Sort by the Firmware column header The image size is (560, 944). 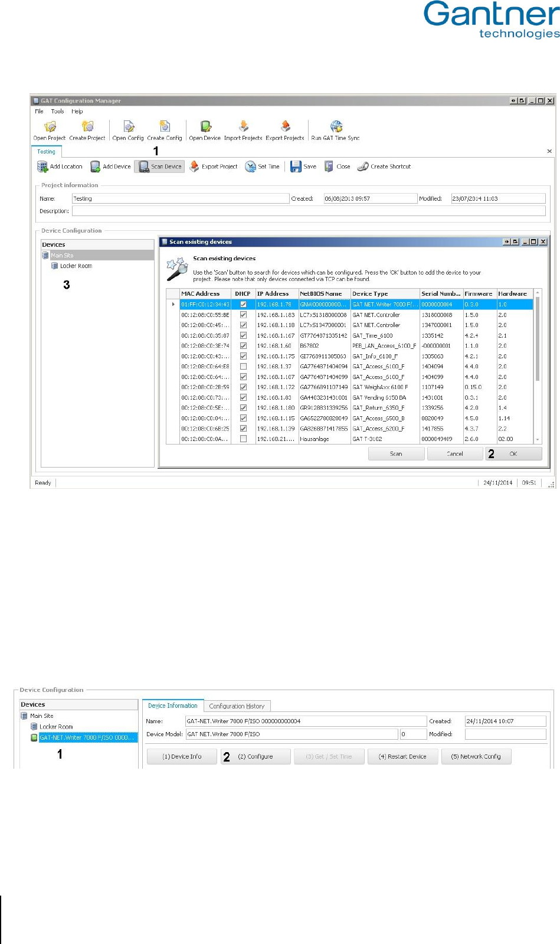coord(480,293)
